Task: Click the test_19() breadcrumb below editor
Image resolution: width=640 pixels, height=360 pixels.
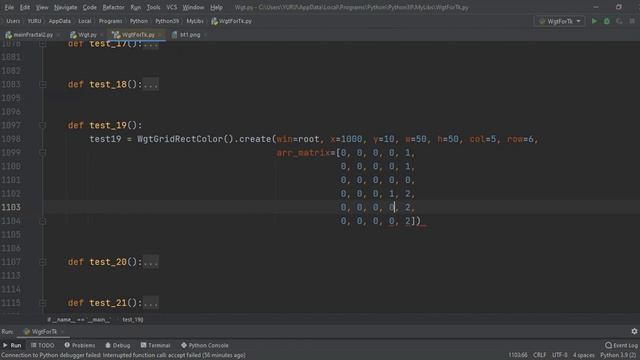Action: pyautogui.click(x=133, y=320)
